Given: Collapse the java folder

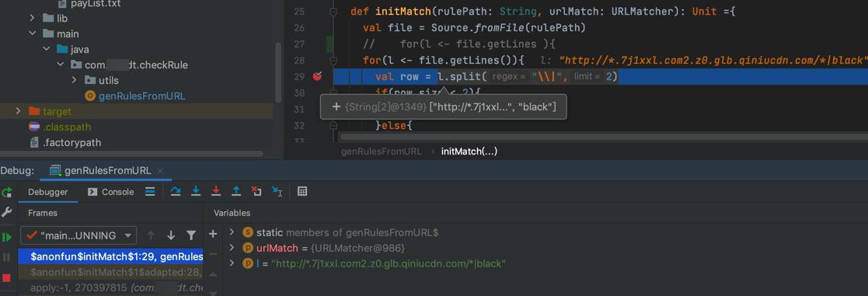Looking at the screenshot, I should 47,49.
